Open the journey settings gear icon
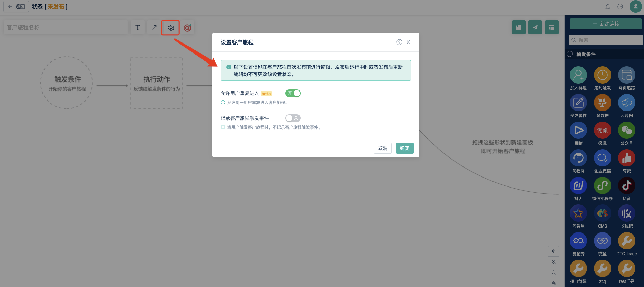 (171, 28)
